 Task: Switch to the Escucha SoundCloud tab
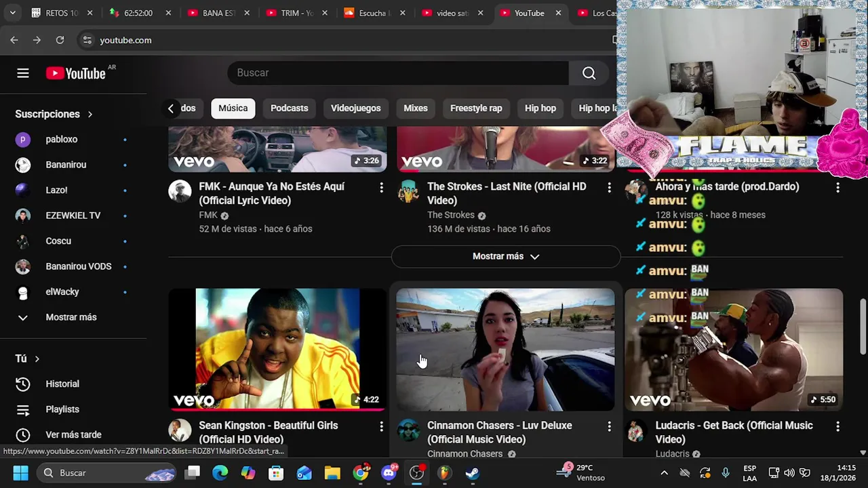click(373, 13)
